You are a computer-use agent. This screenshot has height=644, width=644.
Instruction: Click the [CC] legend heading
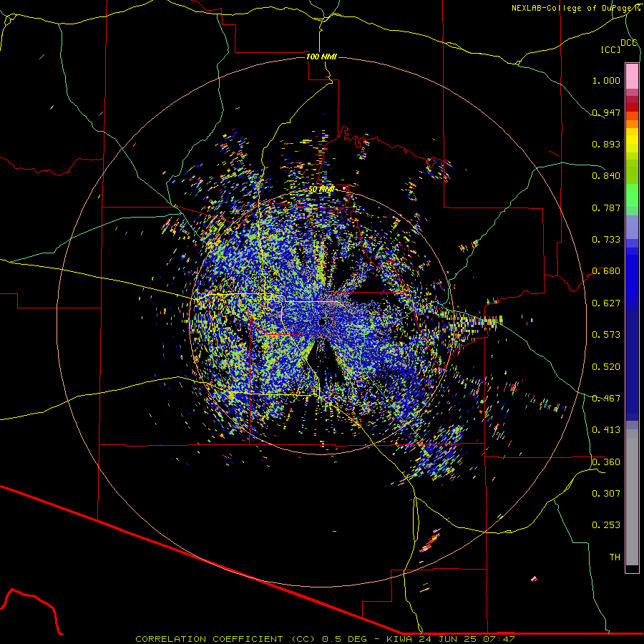(x=610, y=49)
